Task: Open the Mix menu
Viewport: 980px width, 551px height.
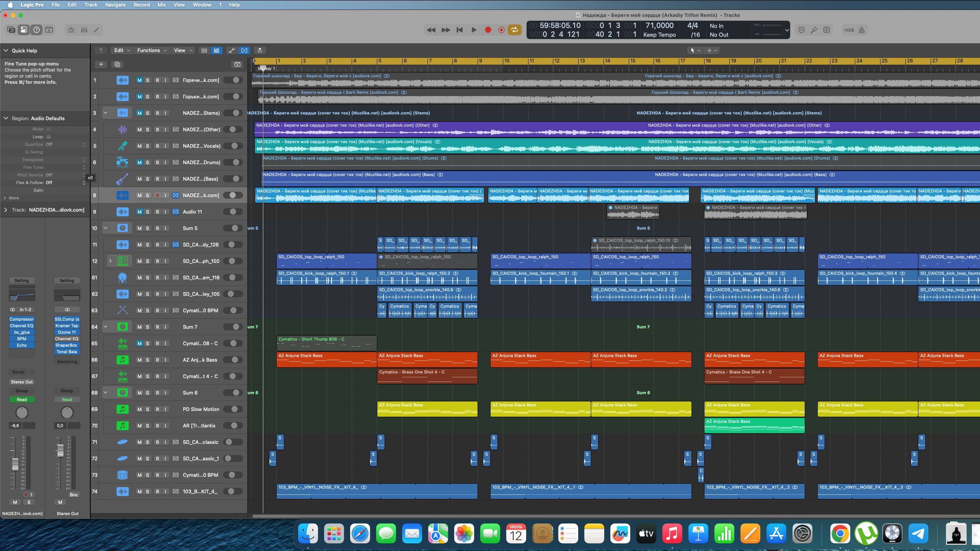Action: (x=161, y=5)
